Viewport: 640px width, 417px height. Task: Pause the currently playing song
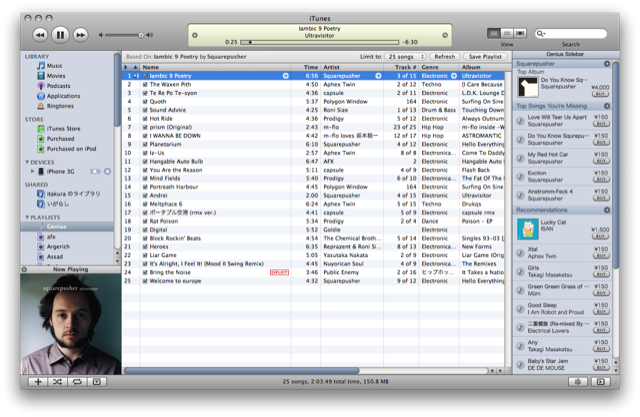pyautogui.click(x=59, y=35)
